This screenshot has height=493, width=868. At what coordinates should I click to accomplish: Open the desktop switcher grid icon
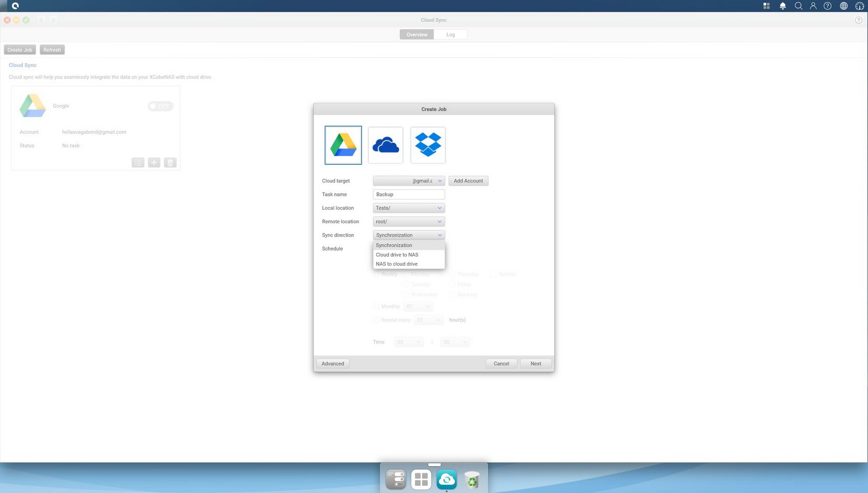[x=766, y=6]
